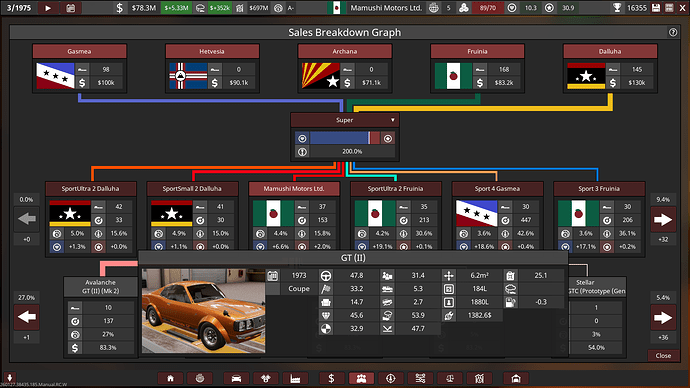
Task: Click the Hetvesia flag
Action: [x=188, y=76]
